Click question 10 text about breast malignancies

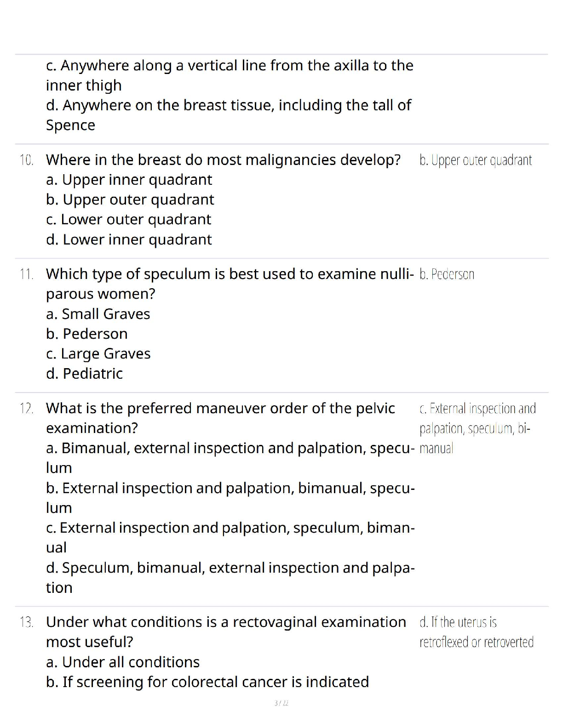point(223,160)
